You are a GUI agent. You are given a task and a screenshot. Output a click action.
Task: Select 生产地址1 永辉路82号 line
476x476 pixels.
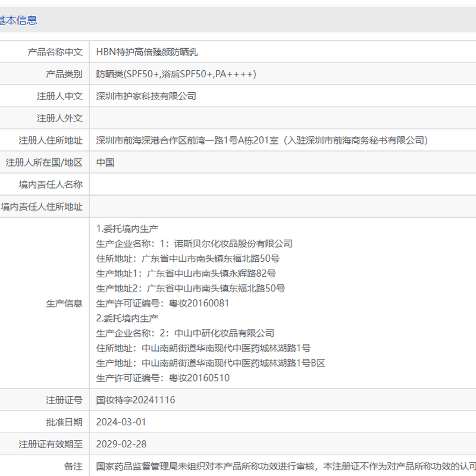(x=186, y=274)
